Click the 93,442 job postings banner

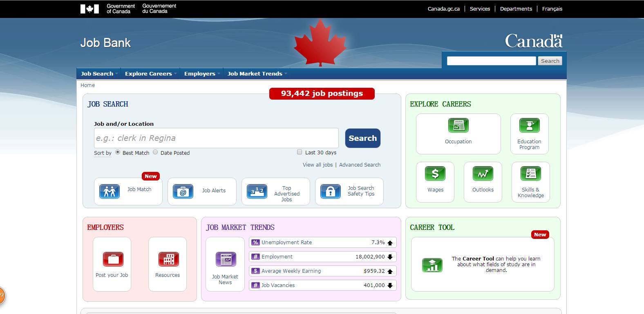322,94
